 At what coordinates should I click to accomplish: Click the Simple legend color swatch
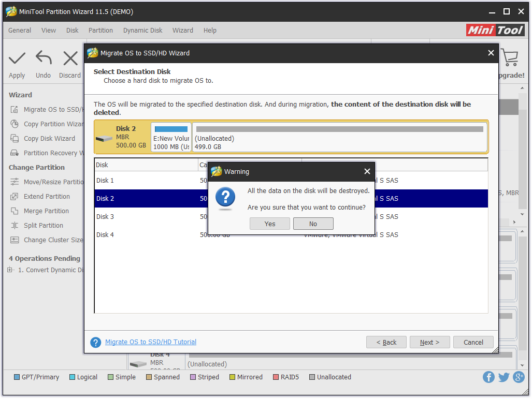[110, 377]
